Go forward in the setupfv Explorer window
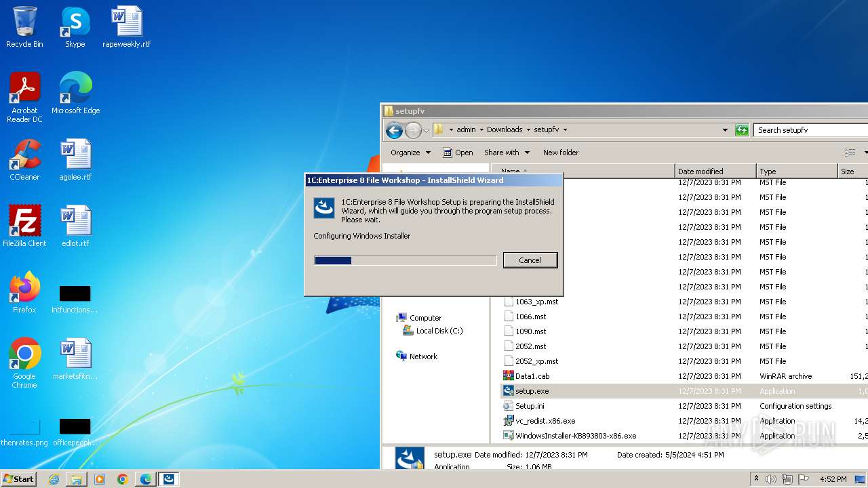 click(x=413, y=130)
